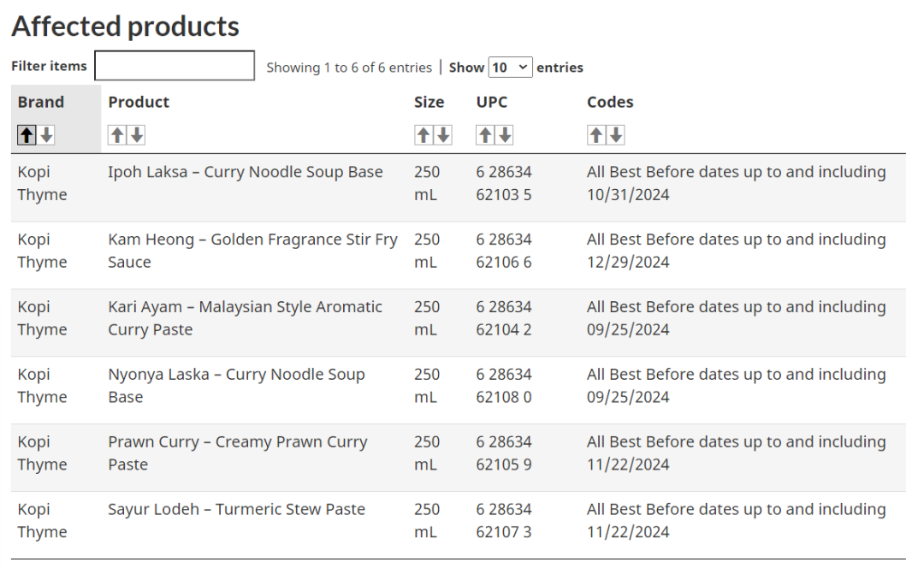Image resolution: width=924 pixels, height=568 pixels.
Task: Click the Filter items text field
Action: tap(175, 65)
